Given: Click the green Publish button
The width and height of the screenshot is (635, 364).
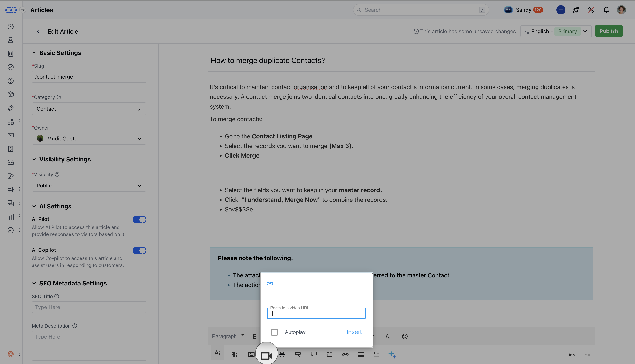Looking at the screenshot, I should pos(609,31).
